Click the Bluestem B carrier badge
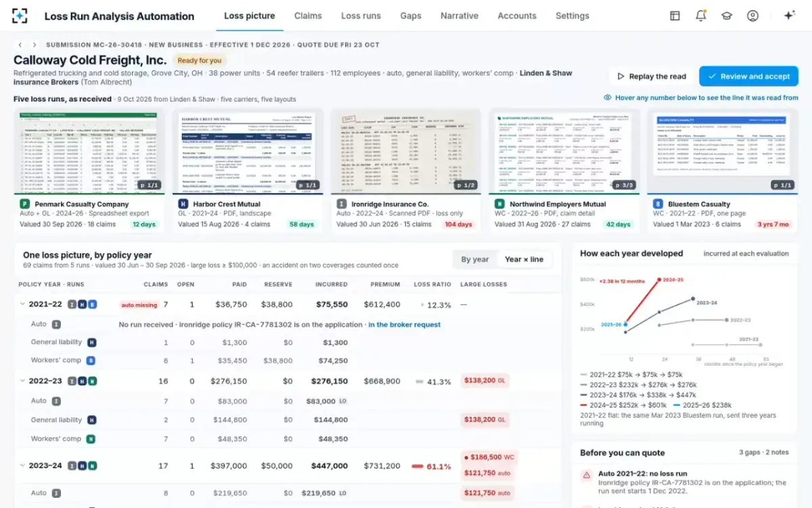 pos(658,204)
